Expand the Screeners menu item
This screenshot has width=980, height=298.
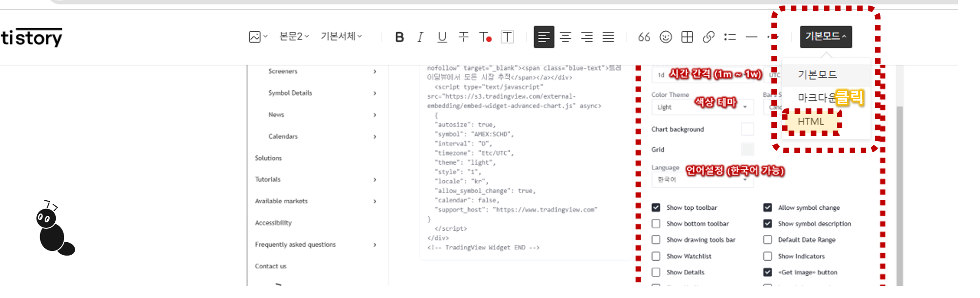coord(322,72)
